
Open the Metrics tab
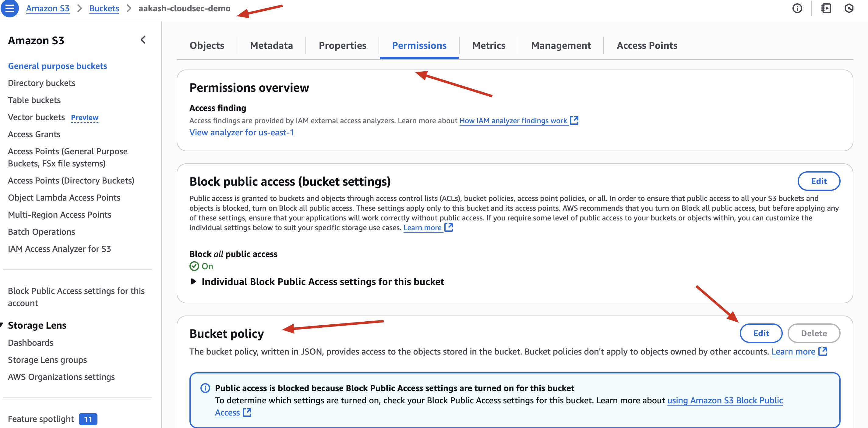tap(489, 45)
